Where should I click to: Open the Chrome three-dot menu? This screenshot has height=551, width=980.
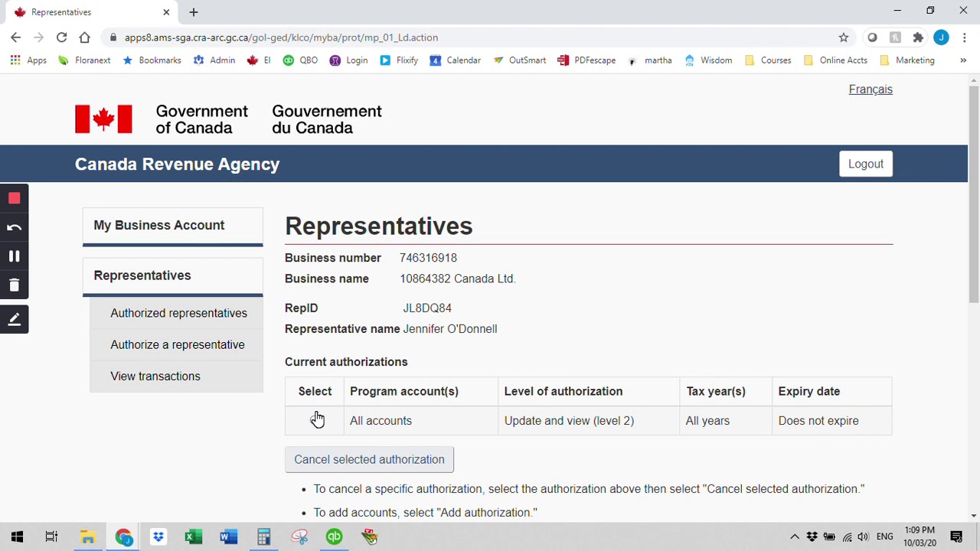tap(964, 37)
